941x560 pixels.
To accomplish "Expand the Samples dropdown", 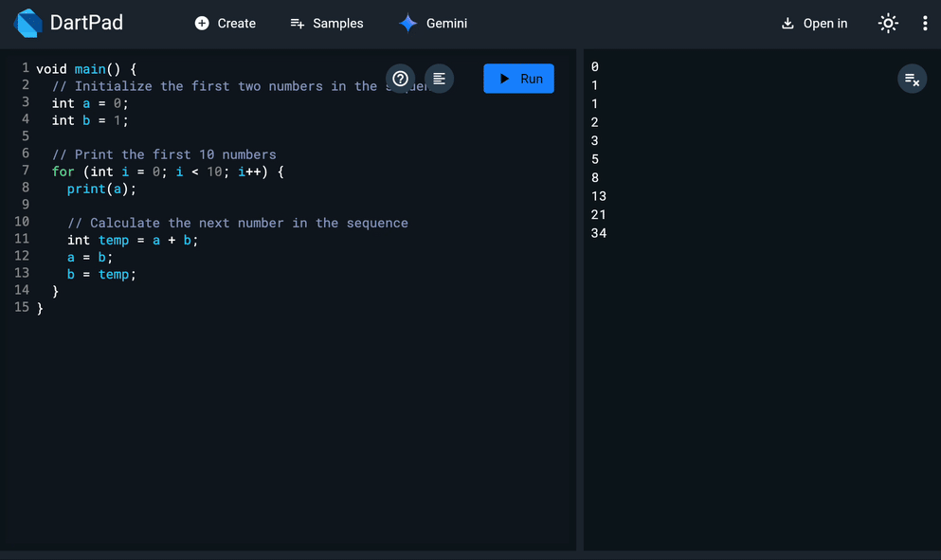I will click(327, 23).
